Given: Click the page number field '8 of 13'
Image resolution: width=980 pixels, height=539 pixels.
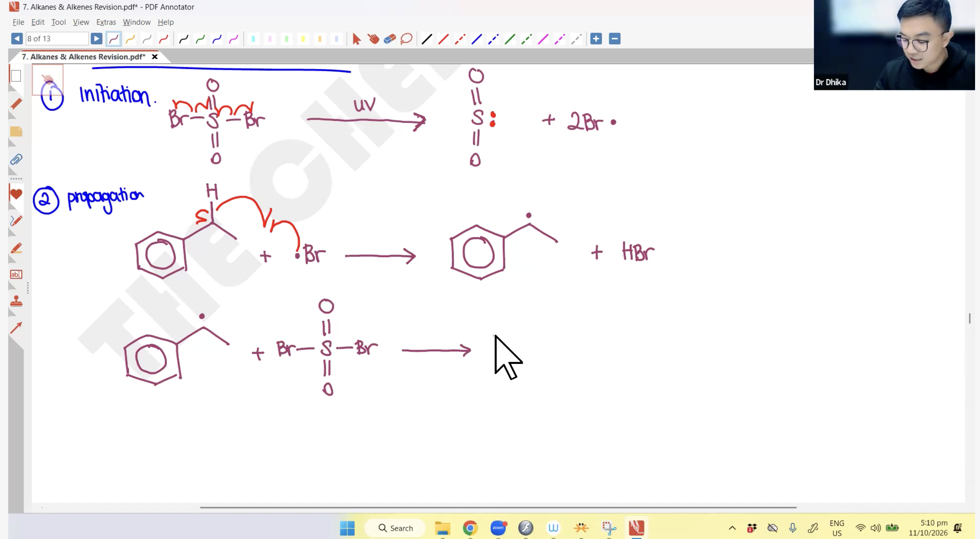Looking at the screenshot, I should pyautogui.click(x=57, y=39).
